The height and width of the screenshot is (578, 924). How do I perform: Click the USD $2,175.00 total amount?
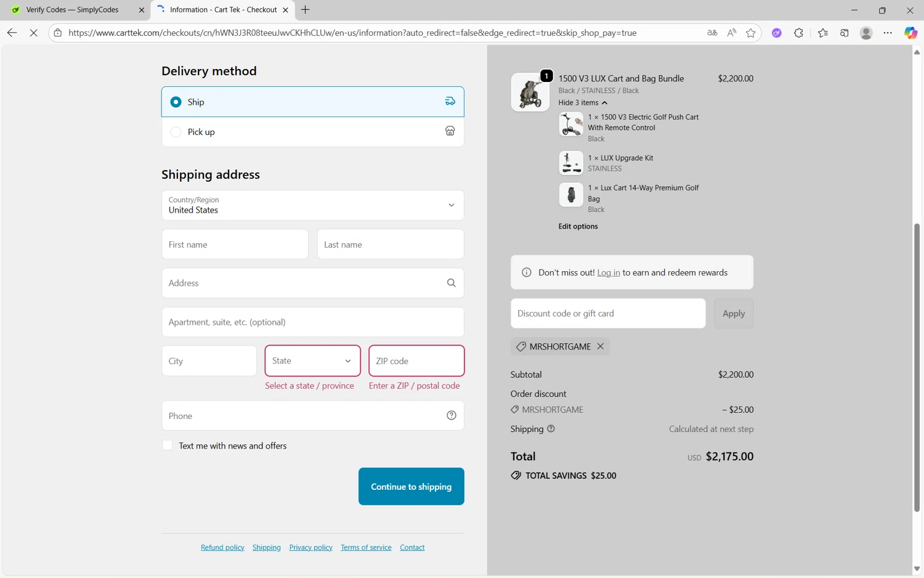[x=720, y=457]
